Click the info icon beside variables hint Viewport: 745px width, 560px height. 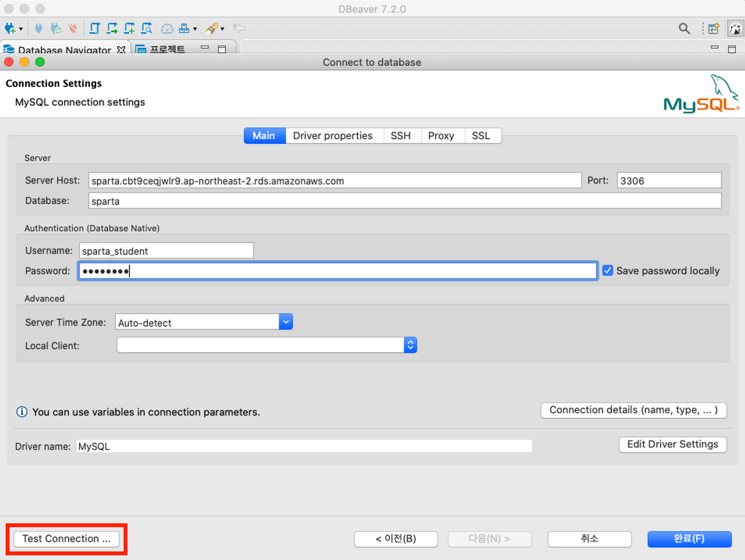point(22,412)
